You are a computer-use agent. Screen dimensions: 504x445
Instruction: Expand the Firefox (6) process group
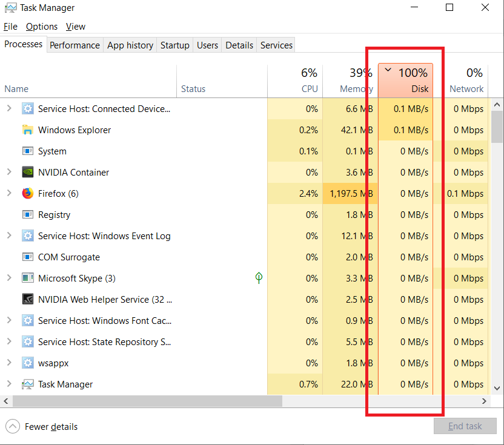coord(9,193)
